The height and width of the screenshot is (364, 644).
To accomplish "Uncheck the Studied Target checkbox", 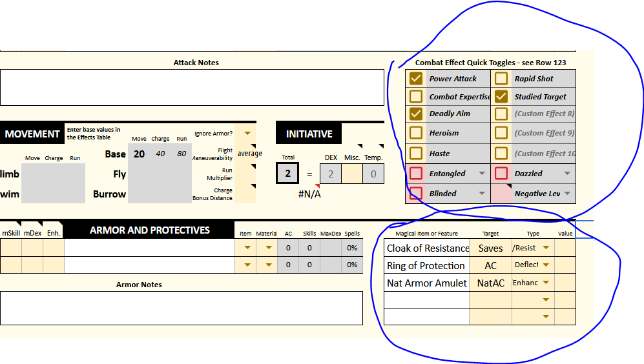I will [501, 96].
